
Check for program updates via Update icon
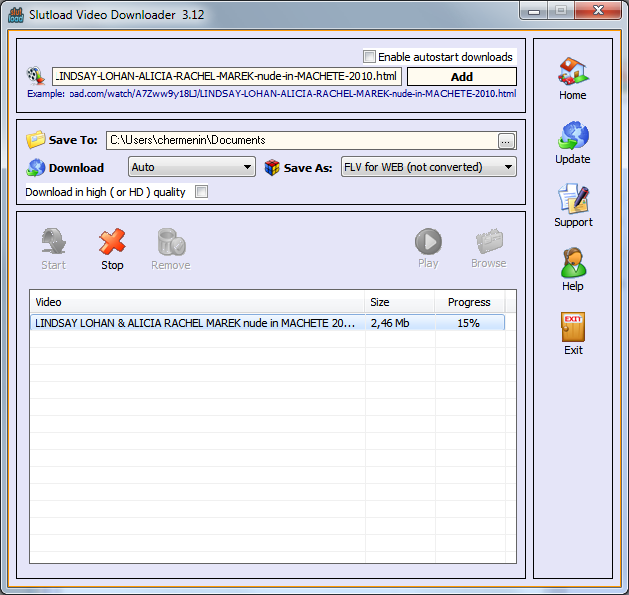(x=573, y=135)
